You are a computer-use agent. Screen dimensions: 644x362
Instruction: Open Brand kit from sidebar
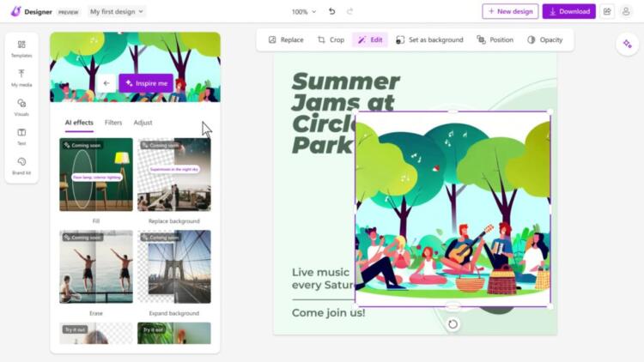(x=21, y=165)
